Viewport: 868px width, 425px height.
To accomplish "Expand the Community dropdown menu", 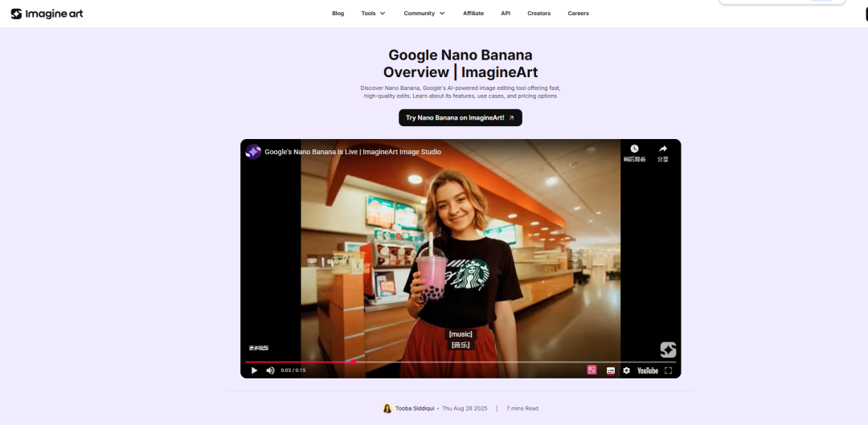I will point(424,14).
